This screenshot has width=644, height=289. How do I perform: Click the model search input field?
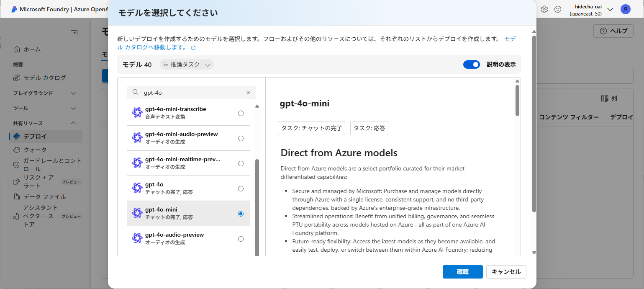pyautogui.click(x=192, y=93)
